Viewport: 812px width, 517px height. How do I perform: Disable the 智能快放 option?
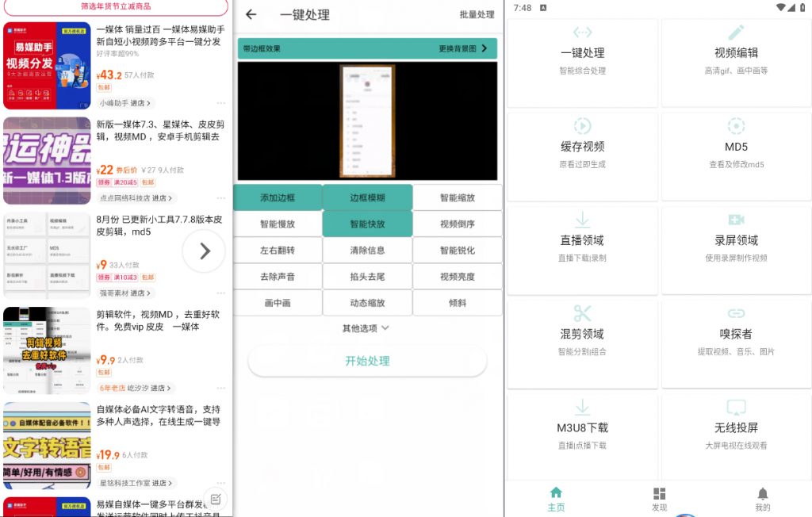pyautogui.click(x=367, y=224)
